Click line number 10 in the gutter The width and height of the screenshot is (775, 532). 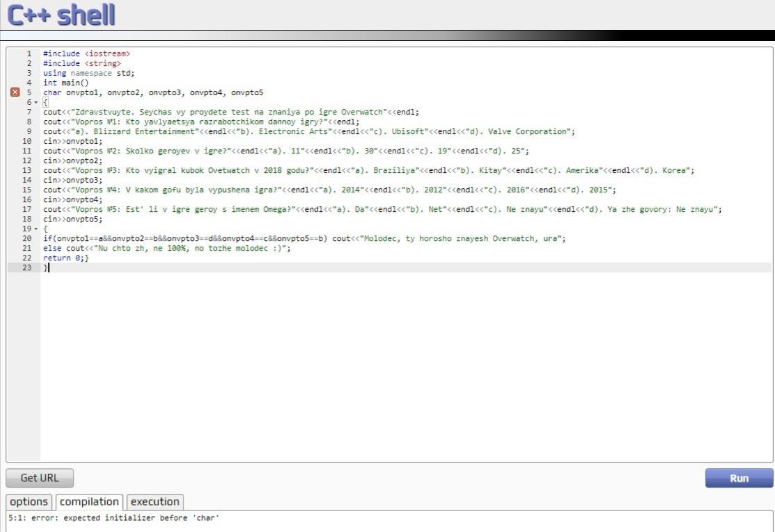click(26, 141)
